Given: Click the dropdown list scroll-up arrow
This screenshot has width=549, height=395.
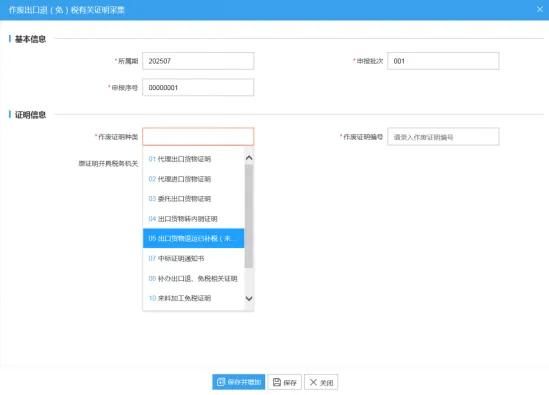Looking at the screenshot, I should point(249,158).
